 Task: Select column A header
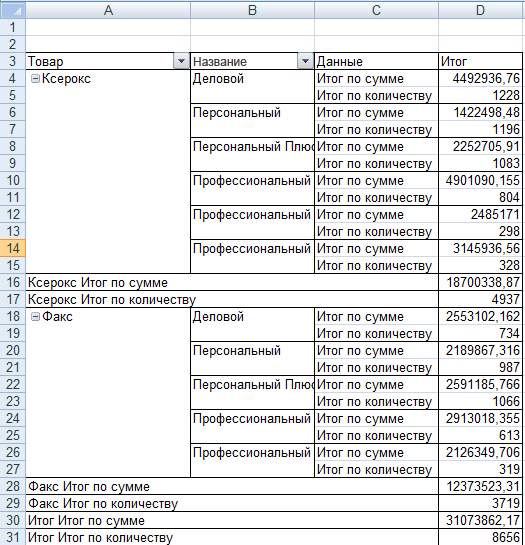click(x=108, y=10)
